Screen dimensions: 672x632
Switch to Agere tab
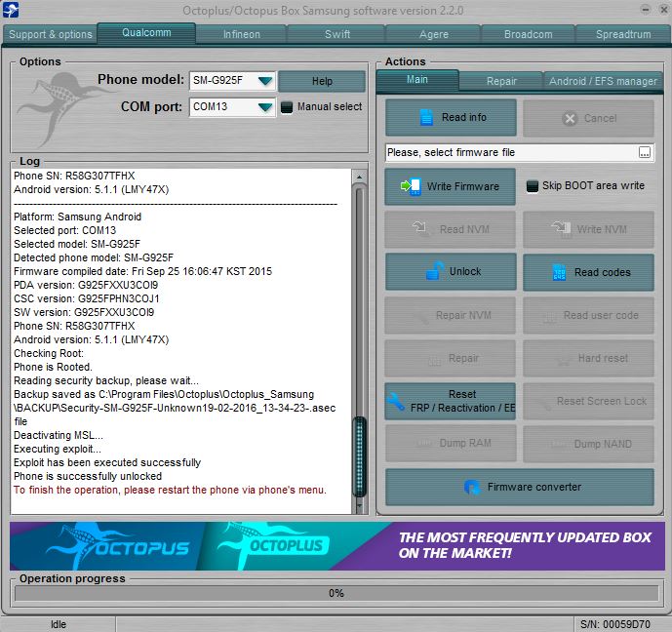click(x=434, y=34)
